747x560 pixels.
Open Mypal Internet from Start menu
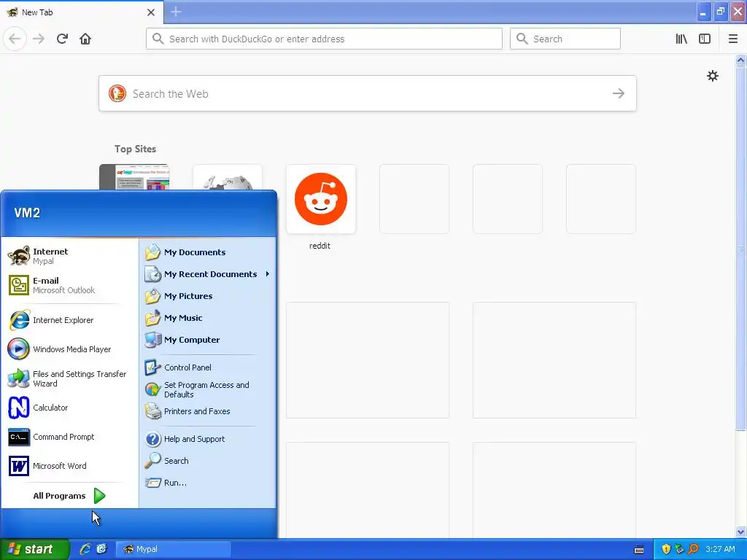point(69,256)
